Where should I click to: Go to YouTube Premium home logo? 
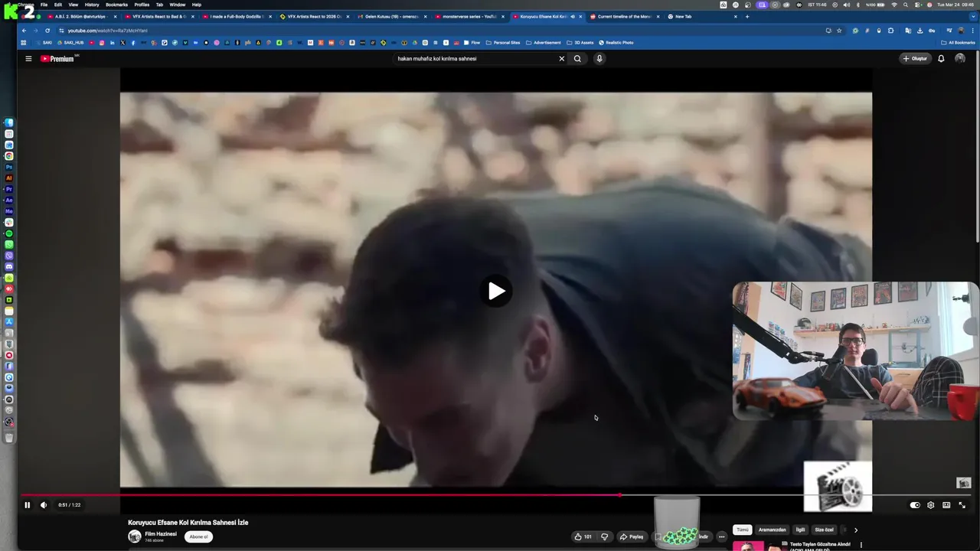point(58,58)
